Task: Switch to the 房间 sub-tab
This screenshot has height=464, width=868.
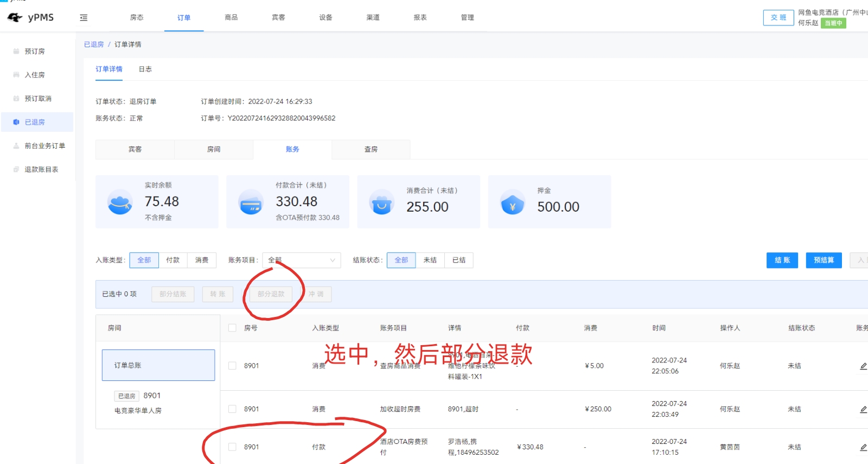Action: 214,149
